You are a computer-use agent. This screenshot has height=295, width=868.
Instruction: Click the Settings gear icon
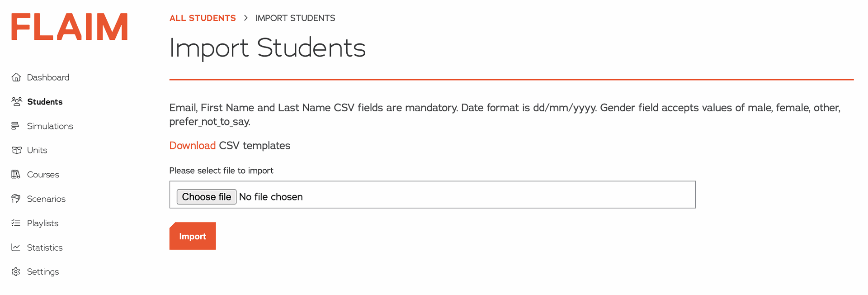tap(16, 271)
